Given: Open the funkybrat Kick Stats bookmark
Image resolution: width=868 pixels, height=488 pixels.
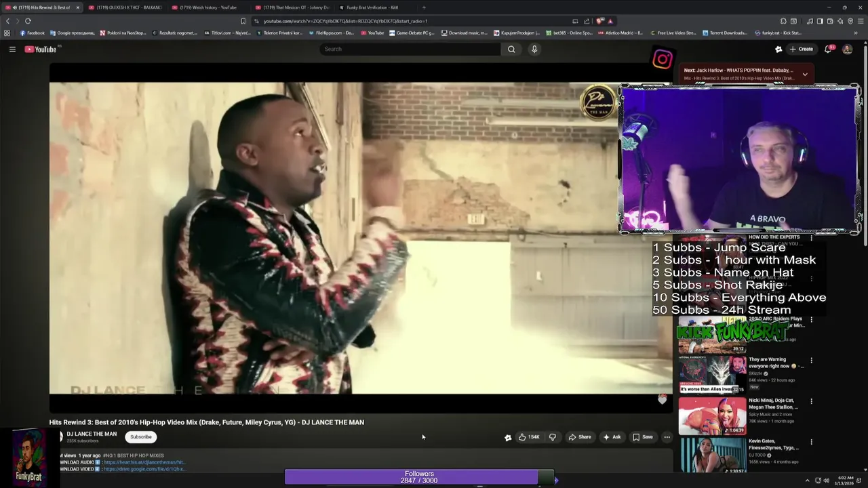Looking at the screenshot, I should [778, 33].
